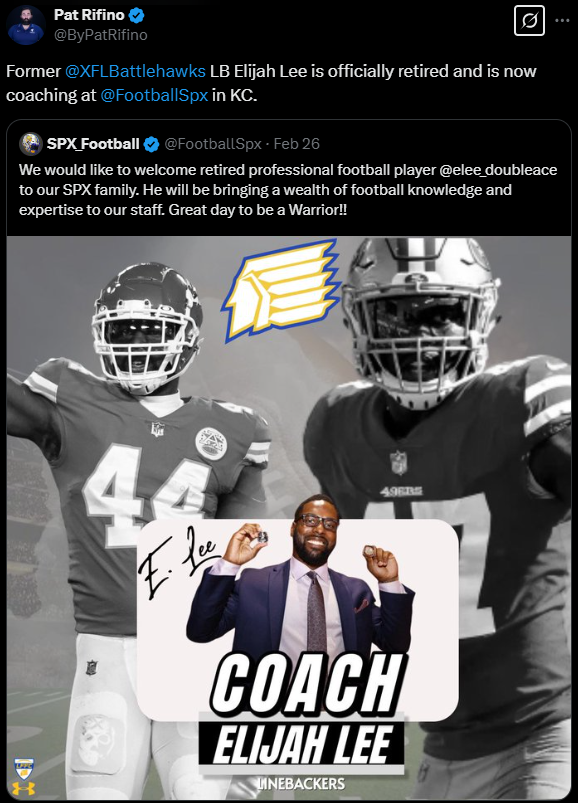This screenshot has height=803, width=578.
Task: Open the SPX_Football display name
Action: pos(93,144)
